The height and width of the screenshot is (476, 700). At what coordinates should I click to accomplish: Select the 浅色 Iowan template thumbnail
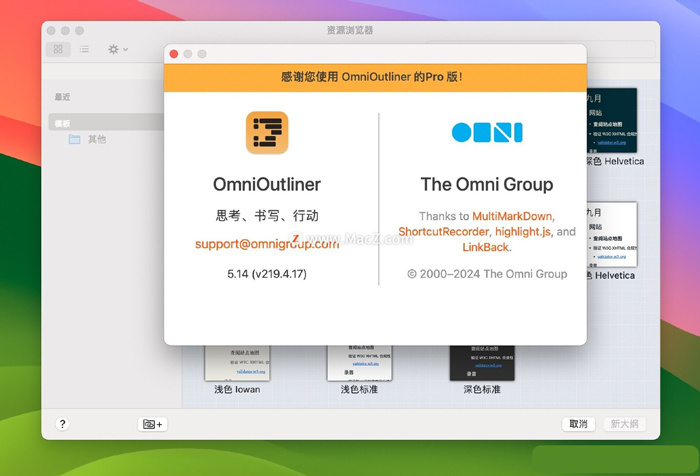click(x=237, y=363)
